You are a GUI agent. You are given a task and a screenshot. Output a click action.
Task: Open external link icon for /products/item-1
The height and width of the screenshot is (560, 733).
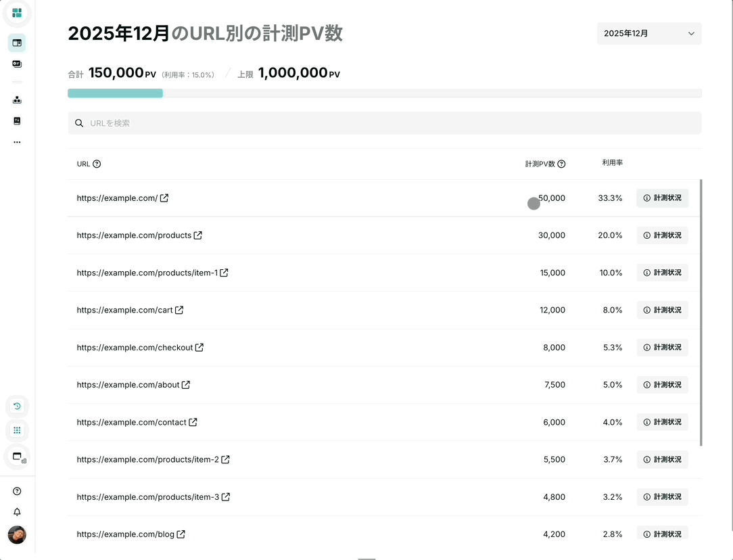224,273
